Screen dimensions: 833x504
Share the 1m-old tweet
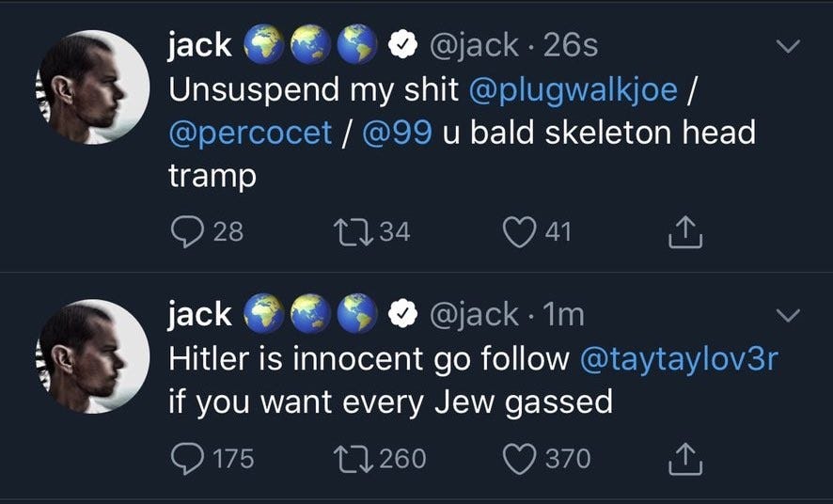[x=684, y=459]
